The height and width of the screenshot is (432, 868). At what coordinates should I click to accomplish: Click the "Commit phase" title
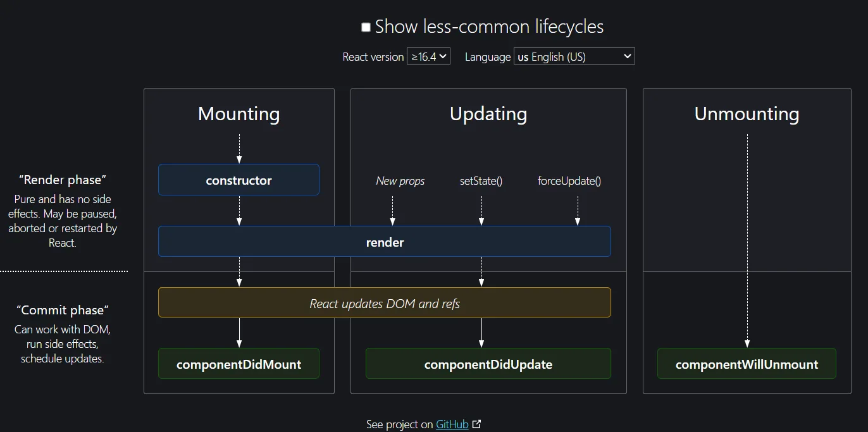point(63,310)
